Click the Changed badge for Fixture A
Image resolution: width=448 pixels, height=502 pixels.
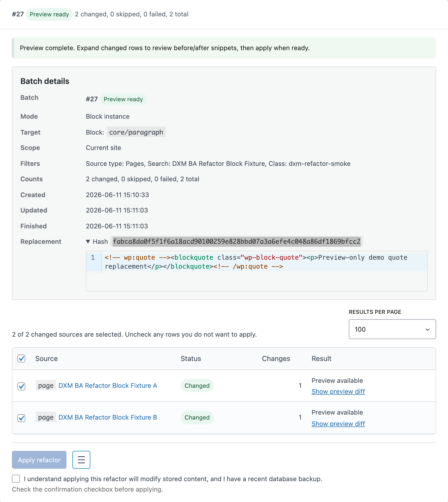pyautogui.click(x=197, y=386)
